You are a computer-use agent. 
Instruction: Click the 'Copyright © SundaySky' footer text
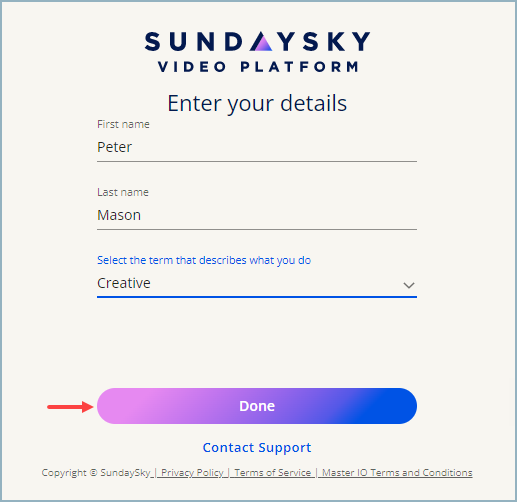96,473
